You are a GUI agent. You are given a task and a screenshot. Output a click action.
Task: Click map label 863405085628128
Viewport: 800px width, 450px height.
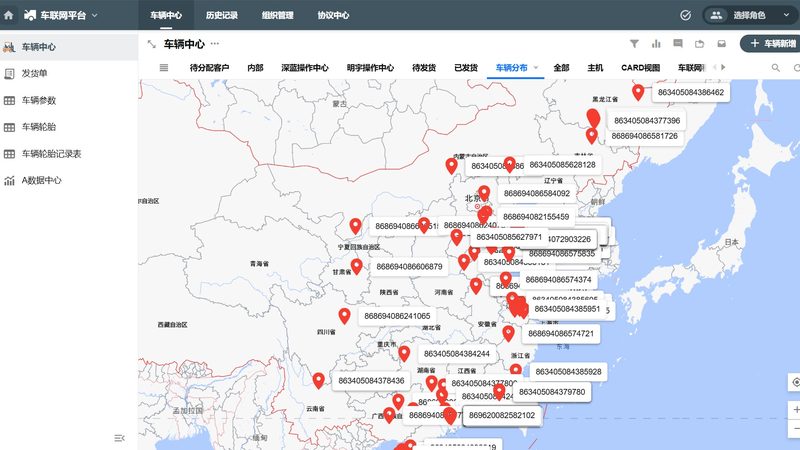(x=562, y=165)
